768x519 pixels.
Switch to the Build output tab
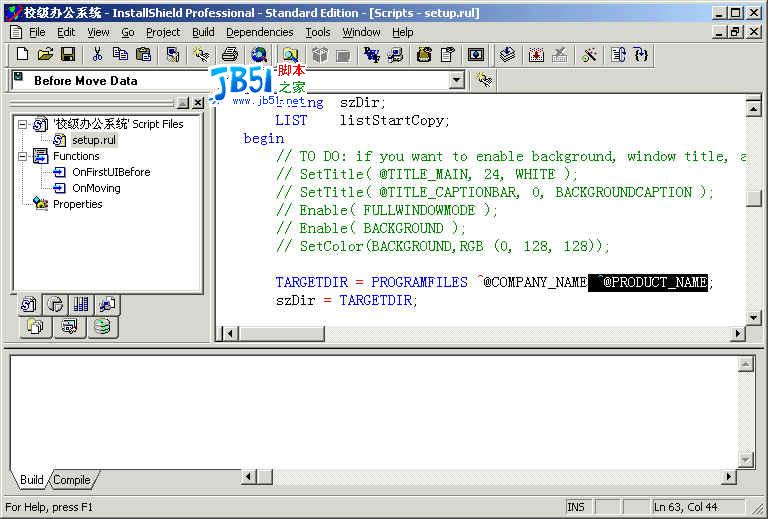(31, 480)
